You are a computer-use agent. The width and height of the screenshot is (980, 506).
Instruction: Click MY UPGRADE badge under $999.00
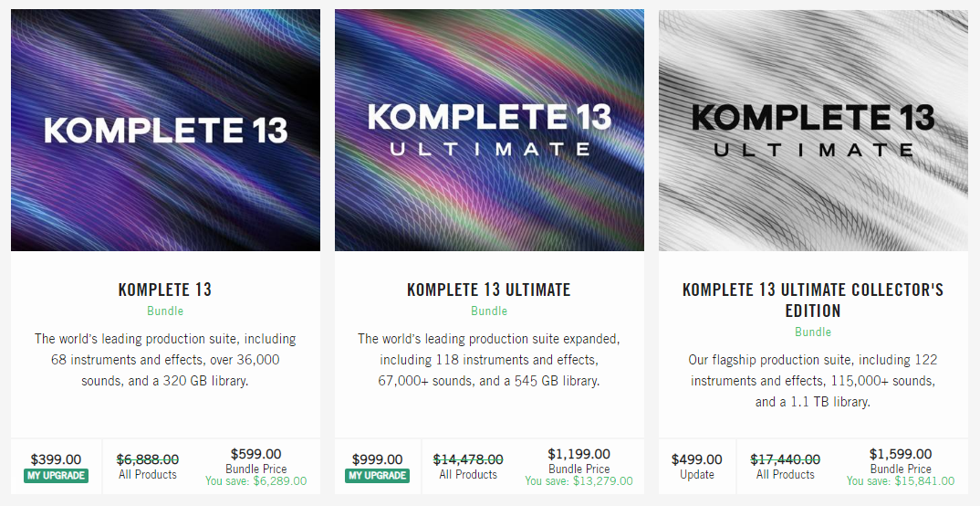coord(377,476)
